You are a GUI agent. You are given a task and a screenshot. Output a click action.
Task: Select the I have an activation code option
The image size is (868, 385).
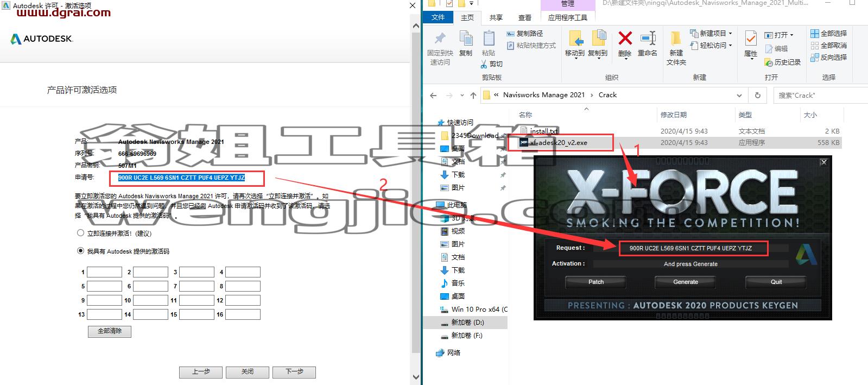(80, 251)
